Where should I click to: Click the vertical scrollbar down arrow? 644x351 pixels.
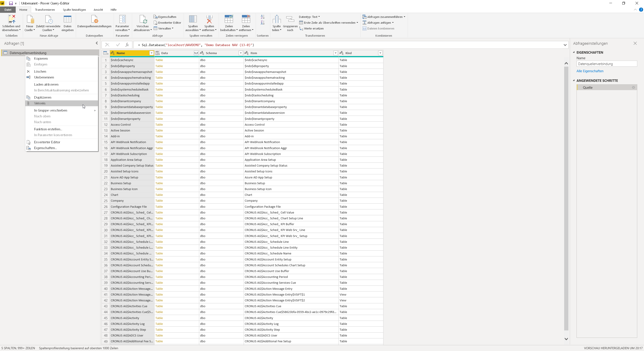(566, 339)
